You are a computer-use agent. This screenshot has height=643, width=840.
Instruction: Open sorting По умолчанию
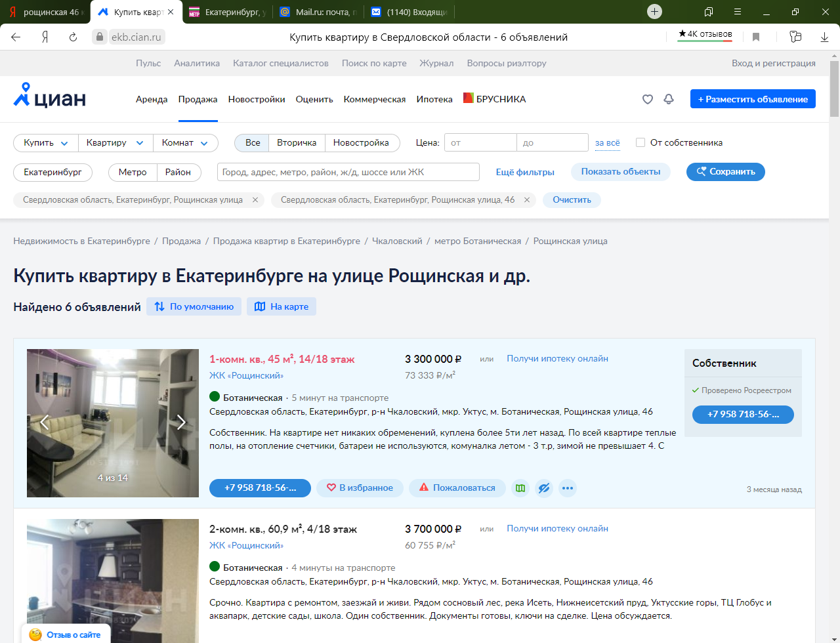[x=194, y=306]
